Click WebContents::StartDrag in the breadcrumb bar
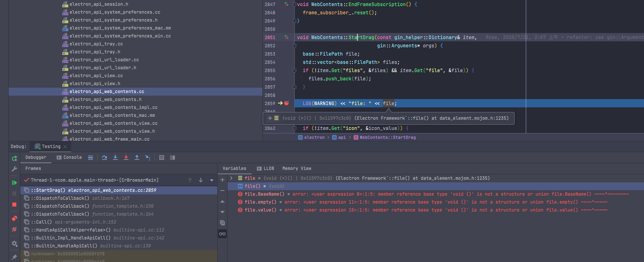This screenshot has height=262, width=644. [x=387, y=137]
